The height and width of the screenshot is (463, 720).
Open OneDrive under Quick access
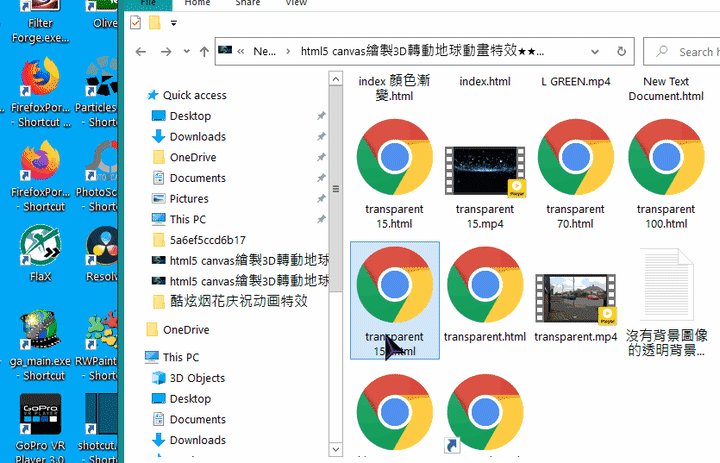[x=193, y=157]
